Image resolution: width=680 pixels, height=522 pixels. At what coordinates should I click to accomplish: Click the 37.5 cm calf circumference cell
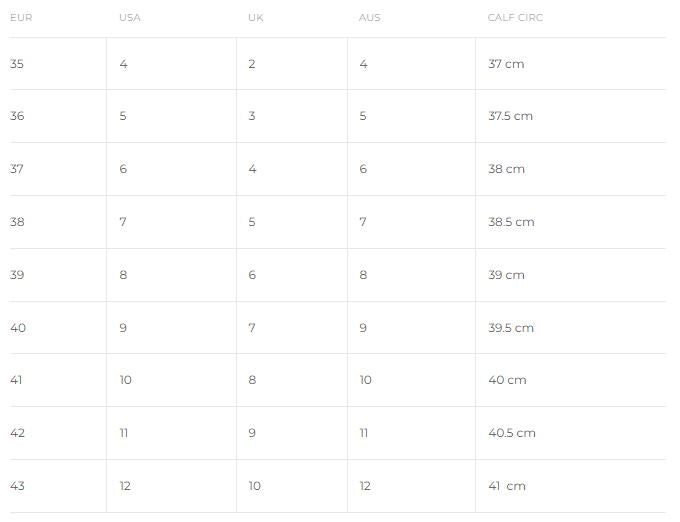[510, 116]
